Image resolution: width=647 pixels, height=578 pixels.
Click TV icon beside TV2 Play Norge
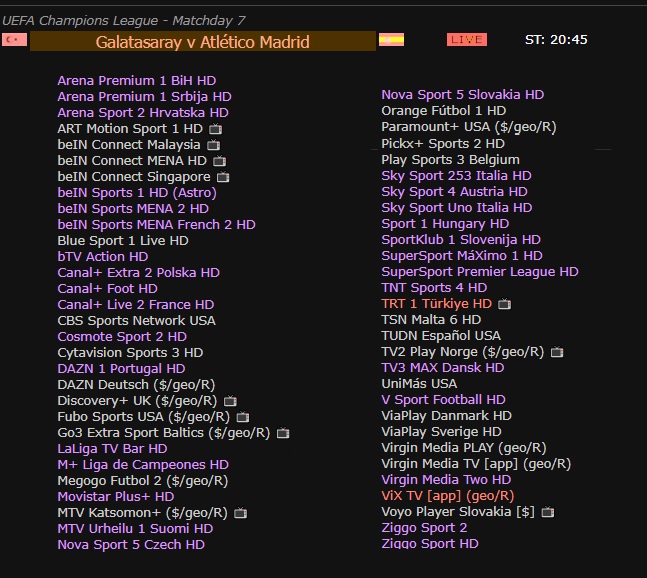557,352
